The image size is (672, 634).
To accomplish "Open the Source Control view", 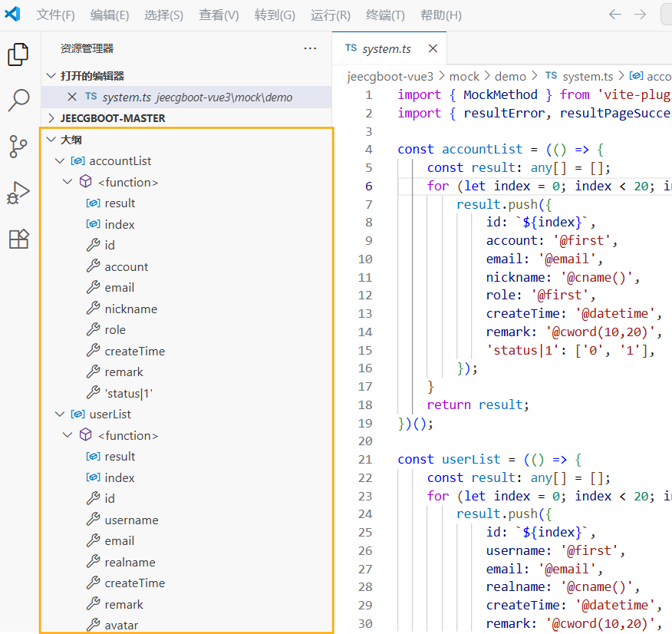I will (18, 147).
